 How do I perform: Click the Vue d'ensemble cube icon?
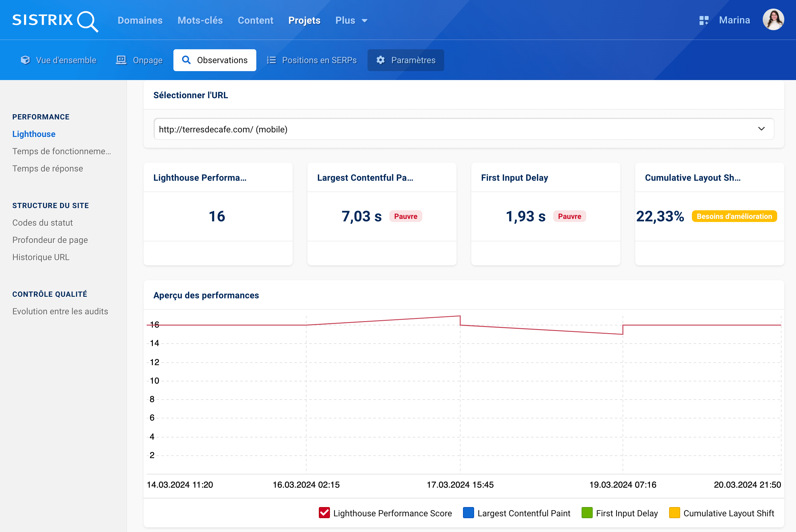[x=25, y=60]
